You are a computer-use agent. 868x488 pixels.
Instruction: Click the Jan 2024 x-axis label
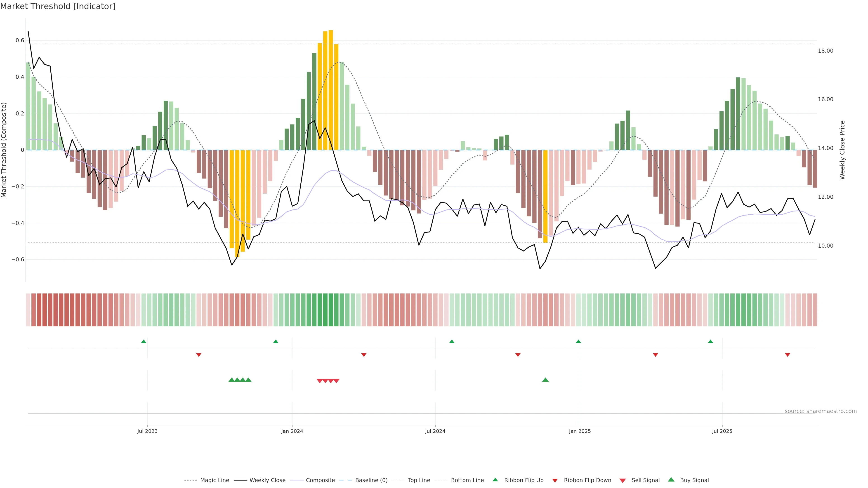point(292,431)
